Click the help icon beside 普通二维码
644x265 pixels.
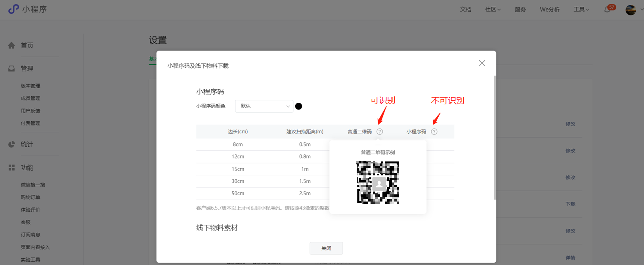tap(380, 132)
